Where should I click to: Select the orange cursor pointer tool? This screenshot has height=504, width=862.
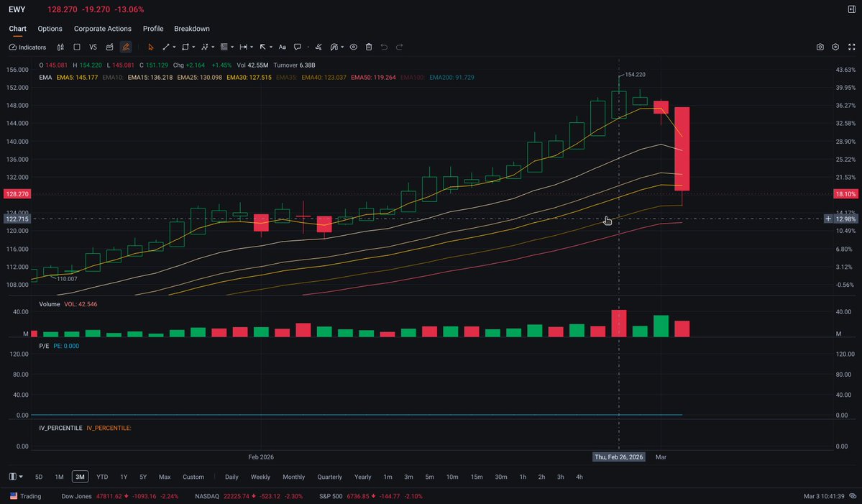pos(151,47)
